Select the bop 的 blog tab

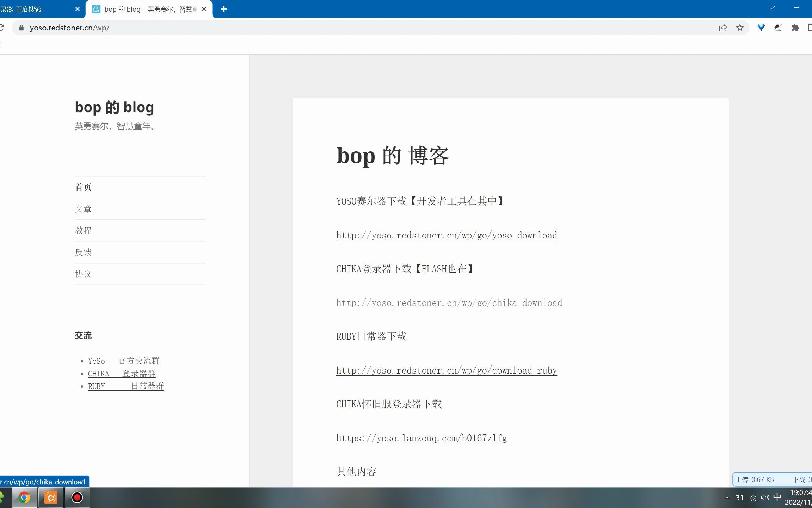coord(149,9)
